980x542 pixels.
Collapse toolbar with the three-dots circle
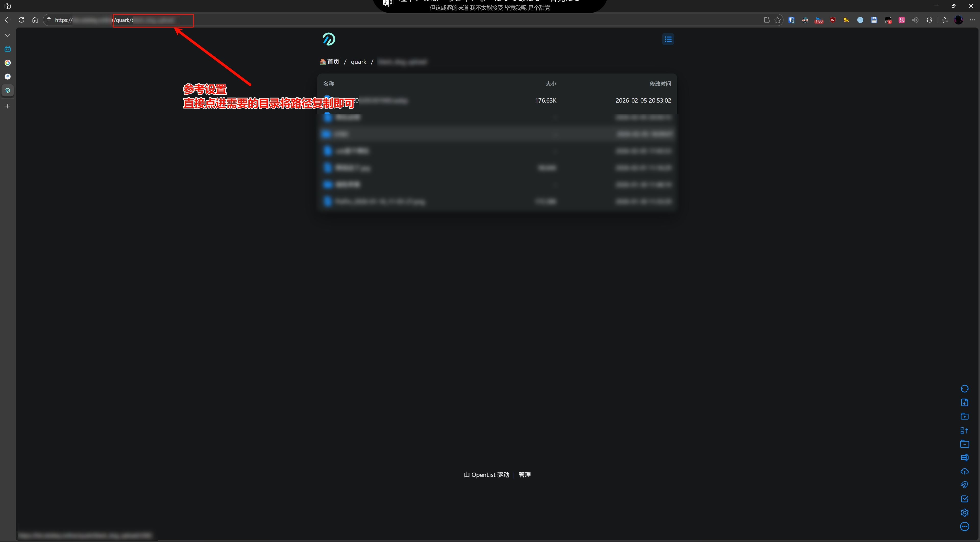point(964,526)
